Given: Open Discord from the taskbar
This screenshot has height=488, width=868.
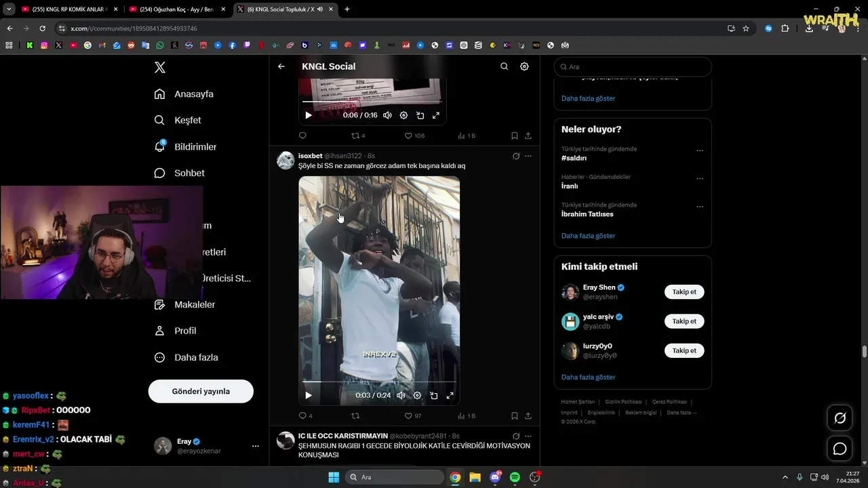Looking at the screenshot, I should pyautogui.click(x=495, y=477).
